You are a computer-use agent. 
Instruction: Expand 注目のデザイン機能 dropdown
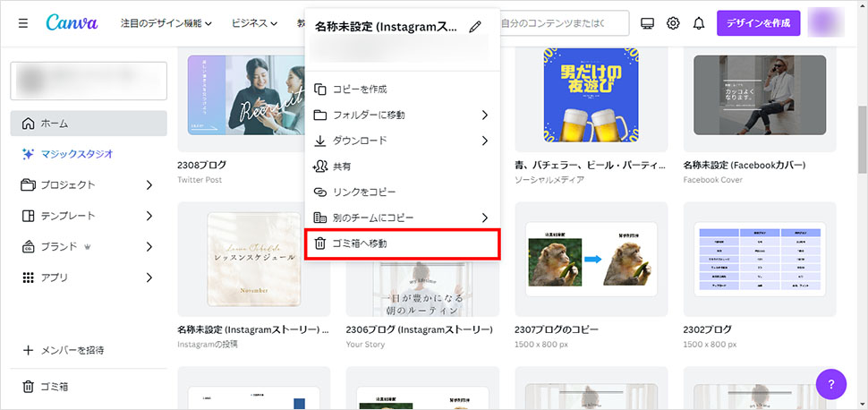pyautogui.click(x=166, y=23)
